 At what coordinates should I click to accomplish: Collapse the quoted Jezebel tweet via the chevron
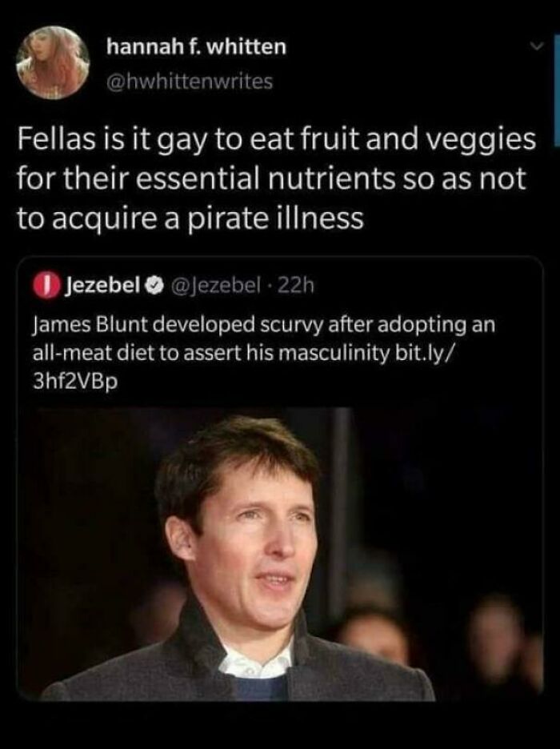click(x=537, y=47)
